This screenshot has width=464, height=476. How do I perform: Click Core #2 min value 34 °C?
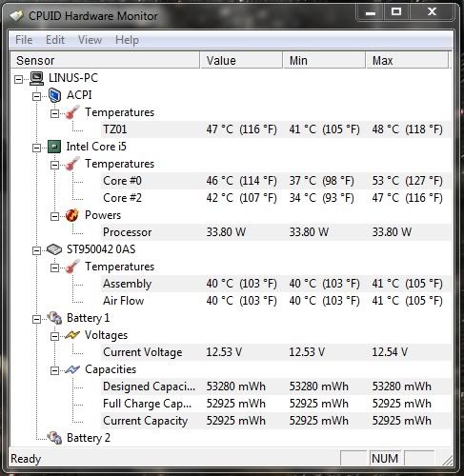pos(321,198)
